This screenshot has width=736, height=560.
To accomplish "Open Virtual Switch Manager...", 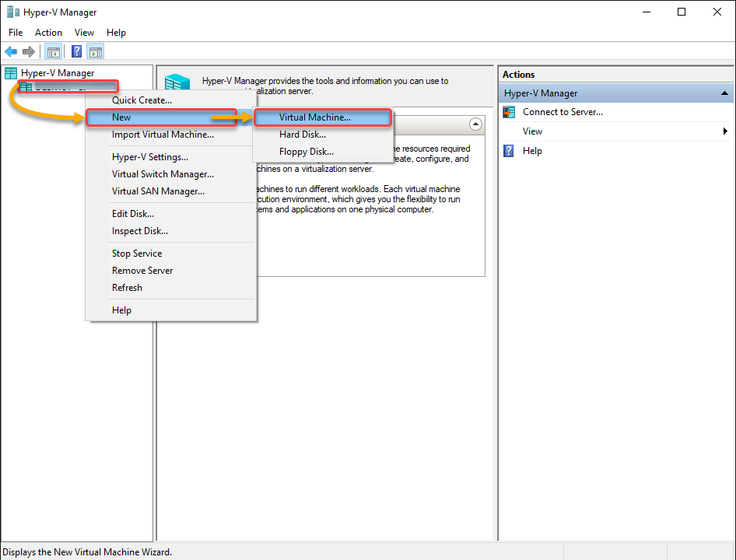I will click(171, 174).
